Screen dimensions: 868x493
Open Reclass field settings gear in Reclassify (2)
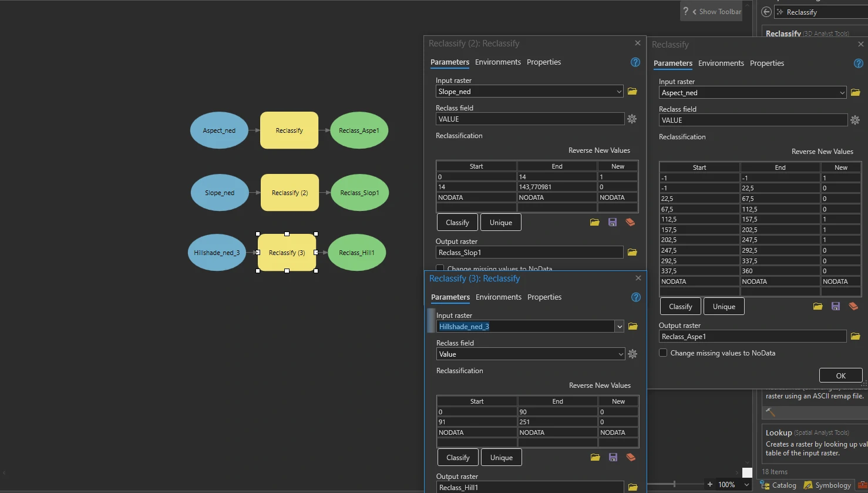632,119
